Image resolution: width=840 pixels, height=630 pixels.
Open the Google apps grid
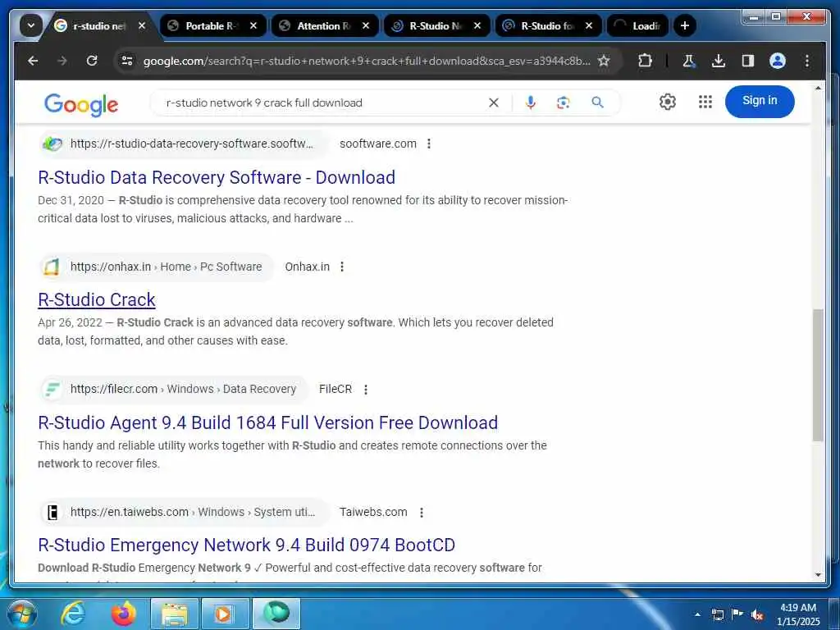coord(705,102)
